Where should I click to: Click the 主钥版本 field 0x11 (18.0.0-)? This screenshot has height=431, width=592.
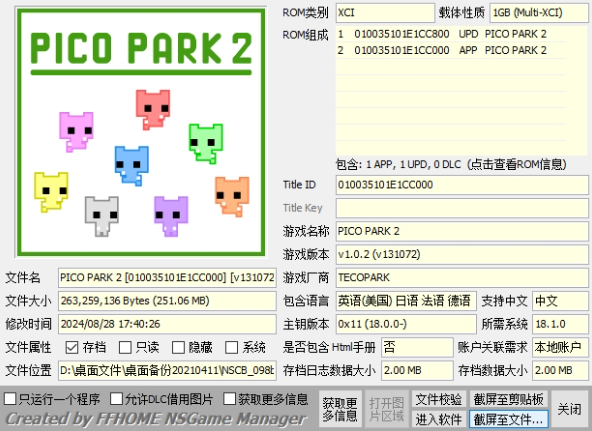406,324
